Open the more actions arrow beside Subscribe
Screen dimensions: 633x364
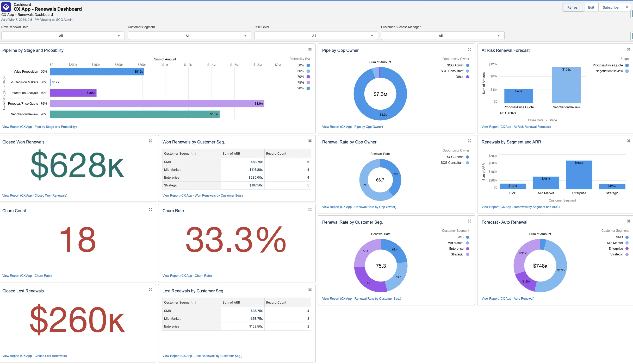[x=627, y=7]
